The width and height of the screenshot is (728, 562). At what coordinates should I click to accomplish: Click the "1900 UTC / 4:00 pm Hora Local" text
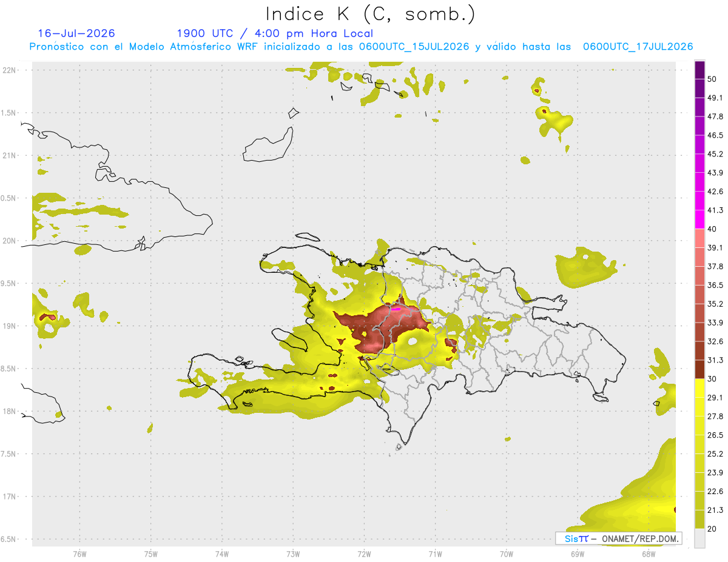point(275,33)
